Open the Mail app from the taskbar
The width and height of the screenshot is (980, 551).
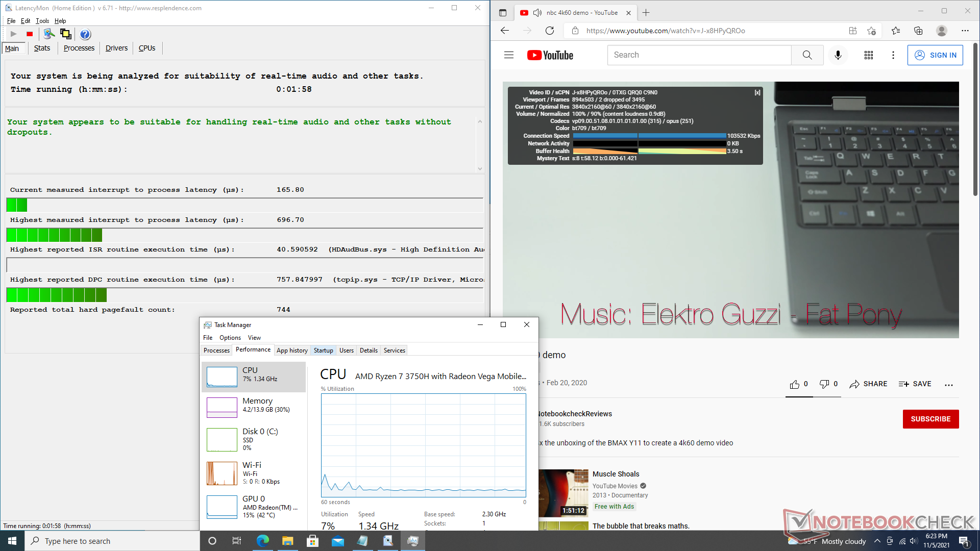click(x=337, y=541)
